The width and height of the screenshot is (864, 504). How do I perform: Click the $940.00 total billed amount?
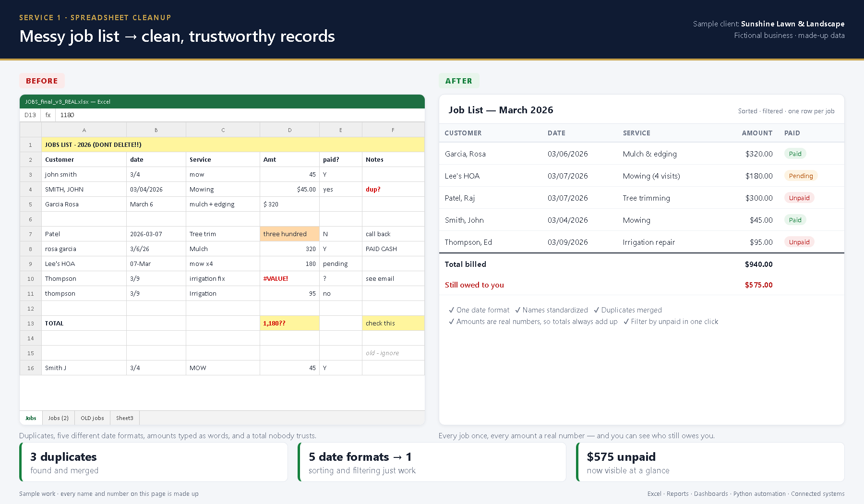tap(758, 264)
